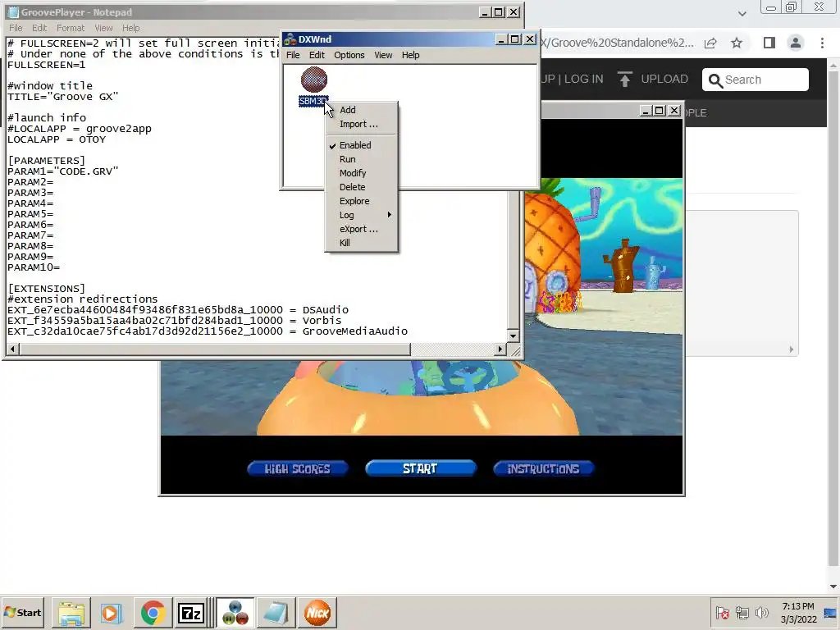Click Notepad scroll right arrow

tap(500, 349)
